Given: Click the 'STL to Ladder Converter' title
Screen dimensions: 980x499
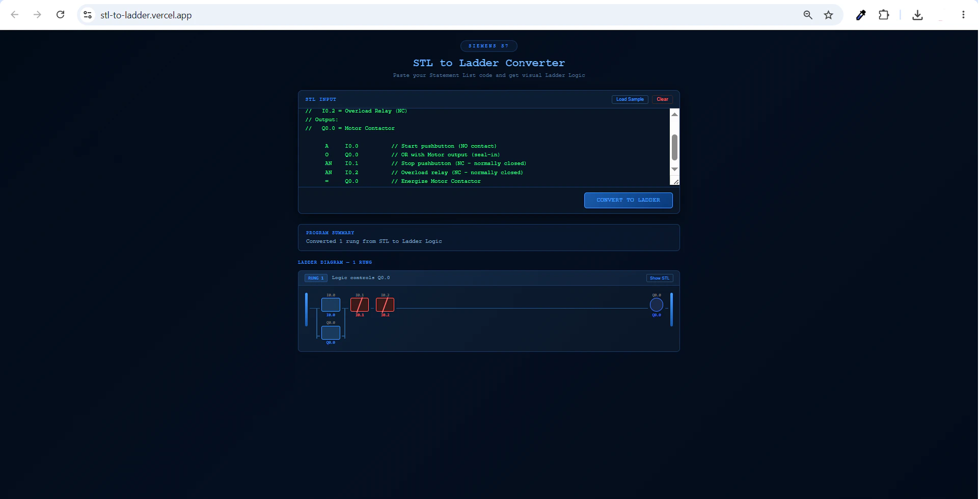Looking at the screenshot, I should [488, 63].
